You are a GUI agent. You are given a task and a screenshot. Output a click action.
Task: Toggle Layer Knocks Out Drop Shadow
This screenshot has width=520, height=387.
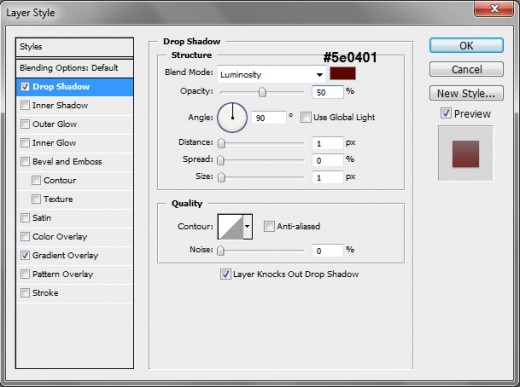pos(225,274)
